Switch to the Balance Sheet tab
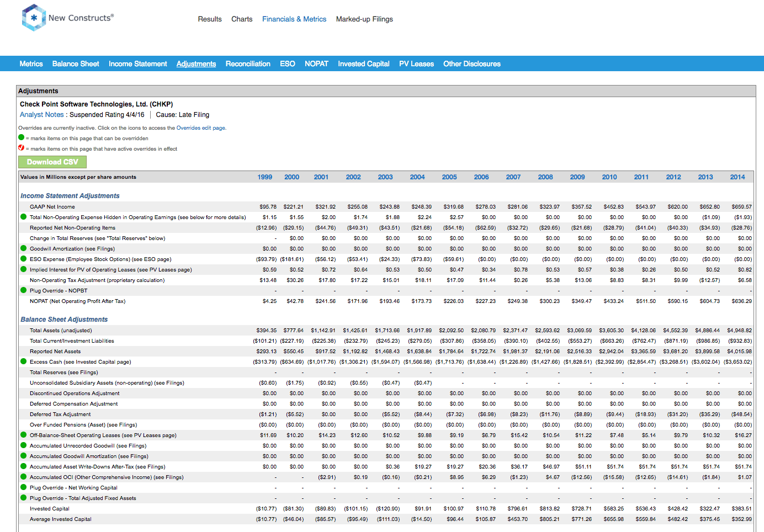Viewport: 764px width, 532px height. pyautogui.click(x=76, y=64)
